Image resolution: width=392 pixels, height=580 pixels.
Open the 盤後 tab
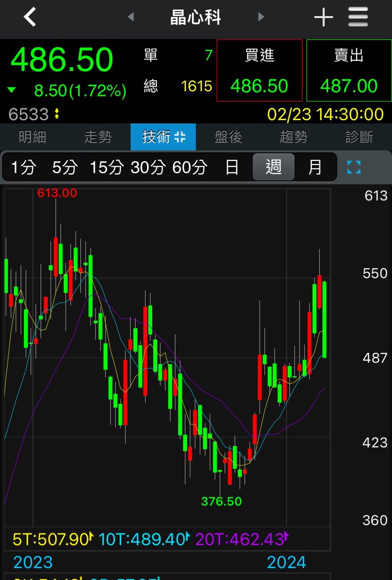[x=228, y=137]
